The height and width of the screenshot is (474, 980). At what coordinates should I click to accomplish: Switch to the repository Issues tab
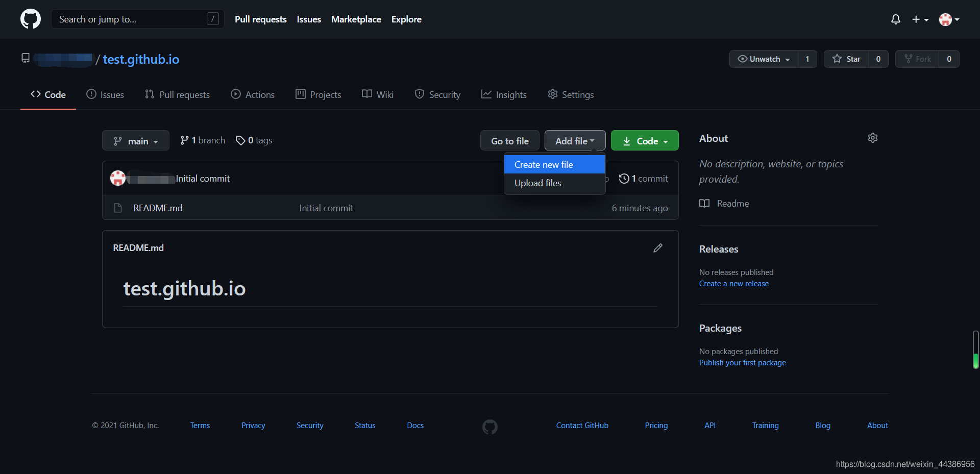click(x=105, y=94)
